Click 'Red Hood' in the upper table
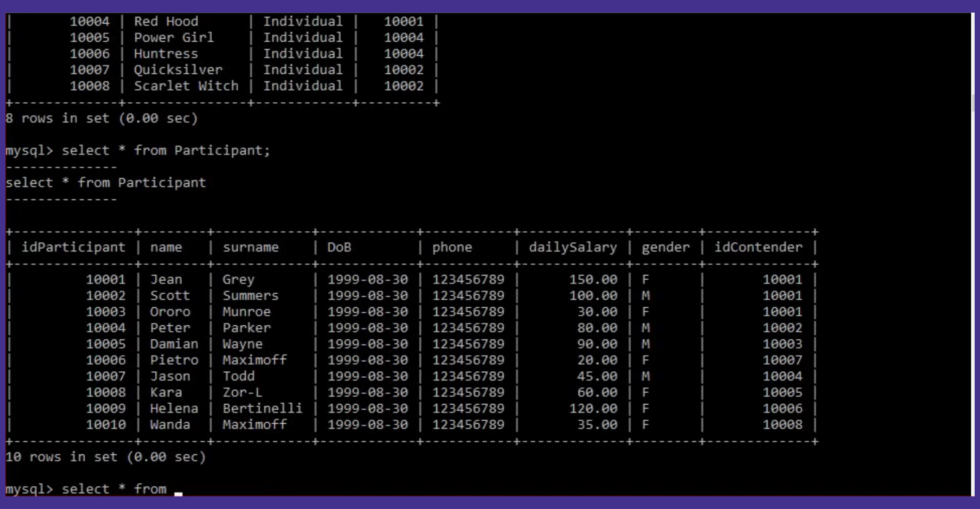This screenshot has height=509, width=980. pyautogui.click(x=166, y=21)
